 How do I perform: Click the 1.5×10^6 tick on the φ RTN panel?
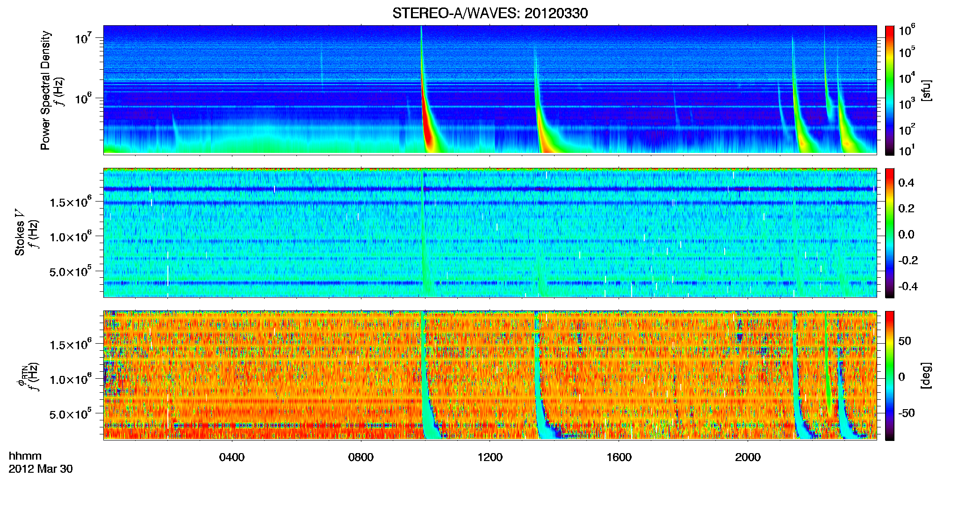(x=71, y=345)
